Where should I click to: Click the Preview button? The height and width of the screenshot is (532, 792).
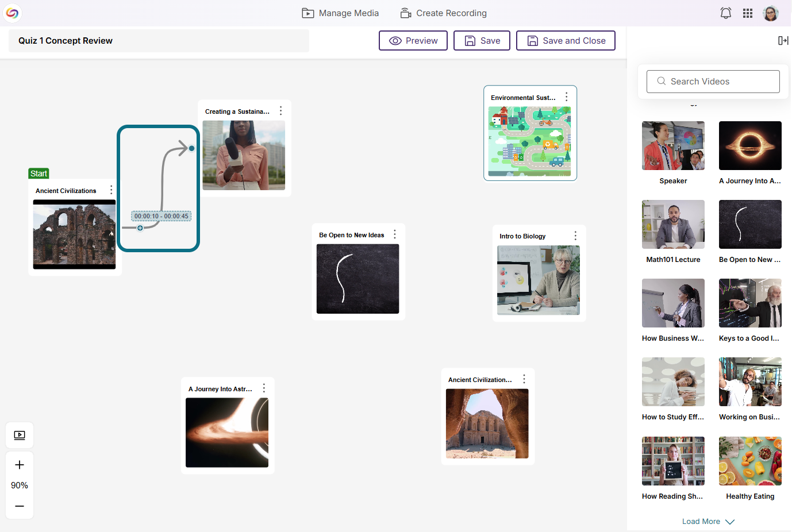tap(413, 41)
